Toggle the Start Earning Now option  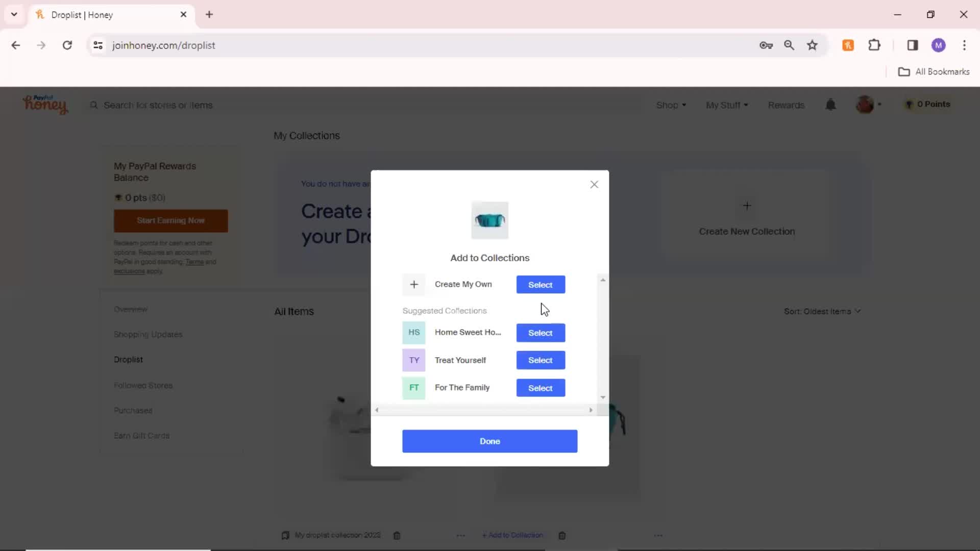coord(171,221)
